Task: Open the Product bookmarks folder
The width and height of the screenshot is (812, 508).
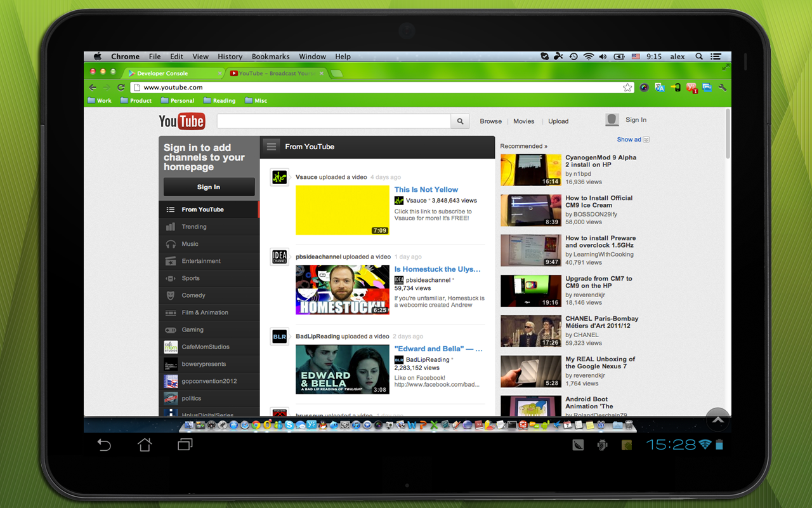Action: pyautogui.click(x=136, y=101)
